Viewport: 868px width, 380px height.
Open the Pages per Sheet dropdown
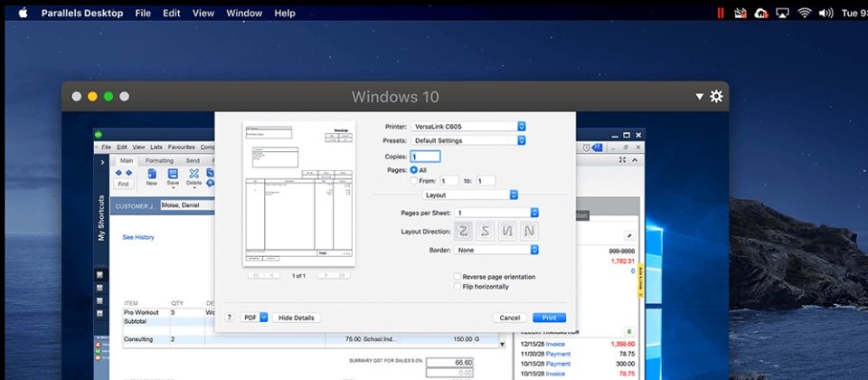pyautogui.click(x=496, y=213)
